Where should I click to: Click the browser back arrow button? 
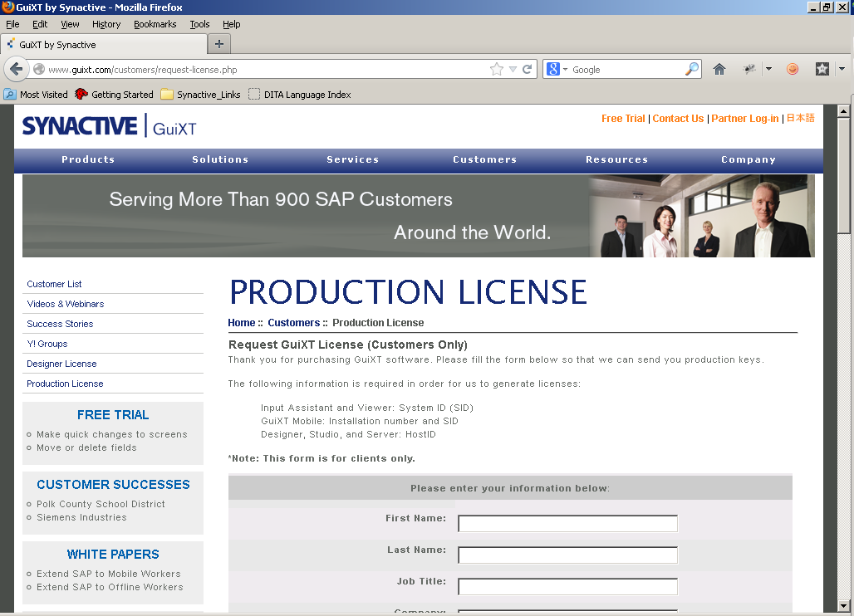[17, 70]
